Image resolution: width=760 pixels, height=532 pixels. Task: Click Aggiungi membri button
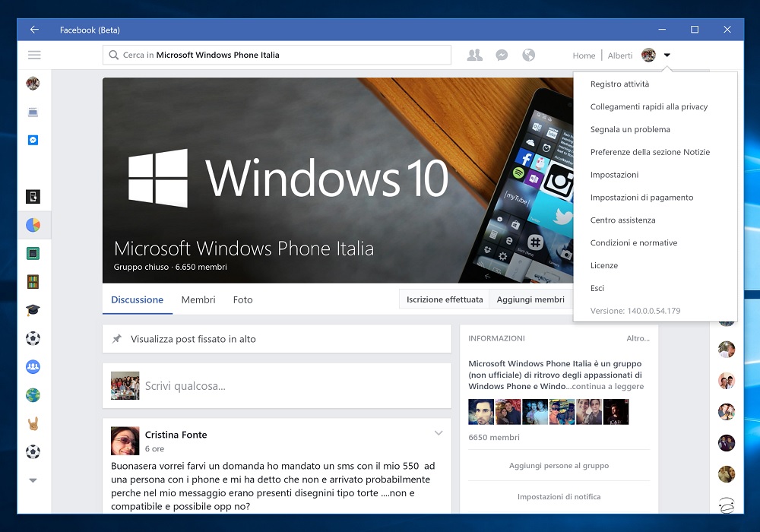[x=530, y=299]
